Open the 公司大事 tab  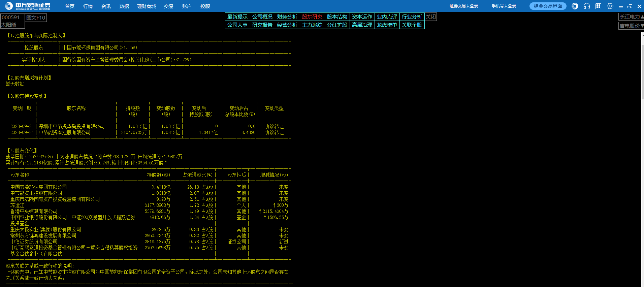[237, 25]
